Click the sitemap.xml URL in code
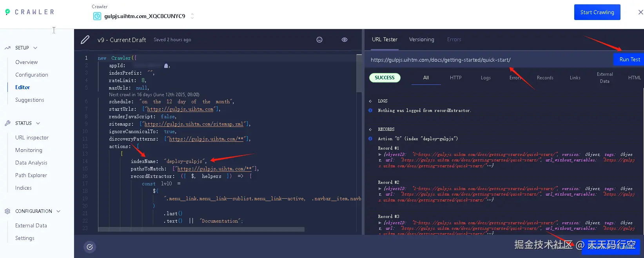The width and height of the screenshot is (644, 258). click(194, 124)
